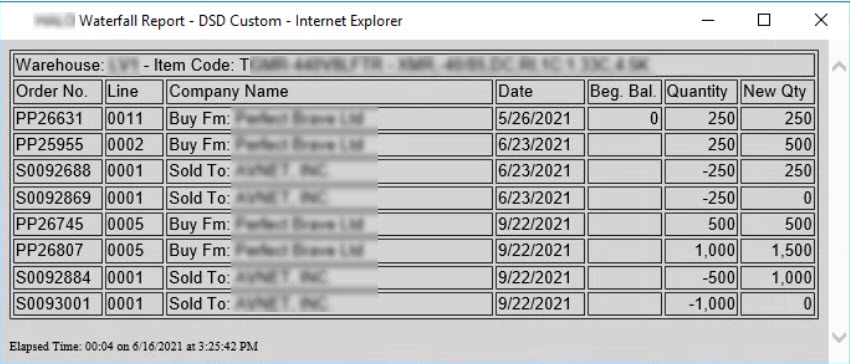The width and height of the screenshot is (850, 364).
Task: Select order number S0092884
Action: coord(59,277)
